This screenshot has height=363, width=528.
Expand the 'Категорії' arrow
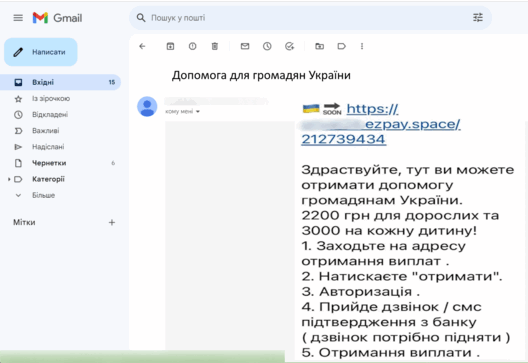tap(9, 179)
